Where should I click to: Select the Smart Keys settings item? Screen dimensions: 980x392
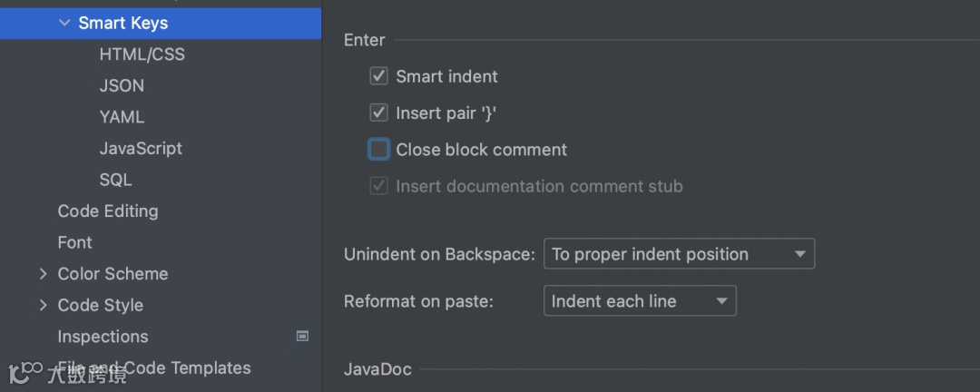click(122, 24)
